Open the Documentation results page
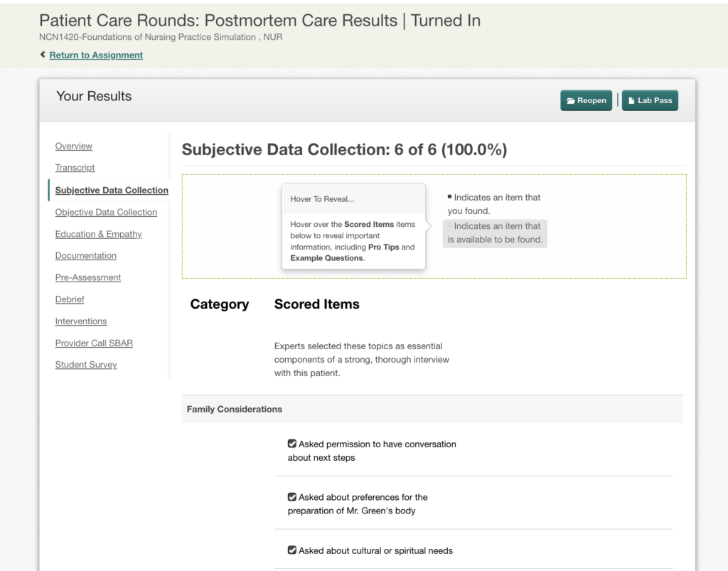Viewport: 728px width, 571px height. (86, 255)
